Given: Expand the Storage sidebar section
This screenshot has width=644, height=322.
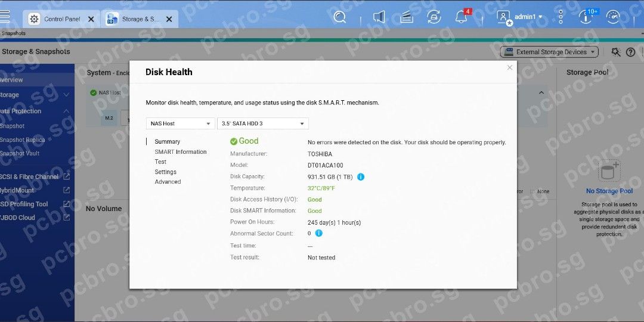Looking at the screenshot, I should coord(66,95).
